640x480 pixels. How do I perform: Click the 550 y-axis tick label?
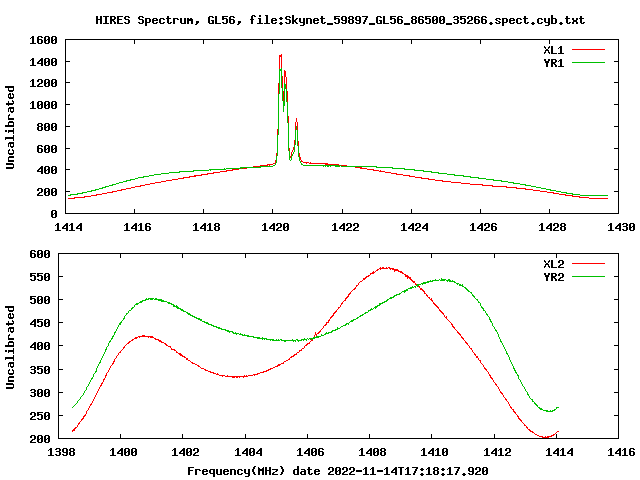tap(40, 277)
